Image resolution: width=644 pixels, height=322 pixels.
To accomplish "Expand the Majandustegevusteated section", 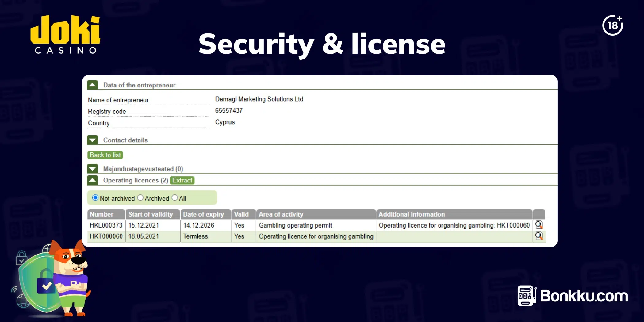I will coord(93,169).
